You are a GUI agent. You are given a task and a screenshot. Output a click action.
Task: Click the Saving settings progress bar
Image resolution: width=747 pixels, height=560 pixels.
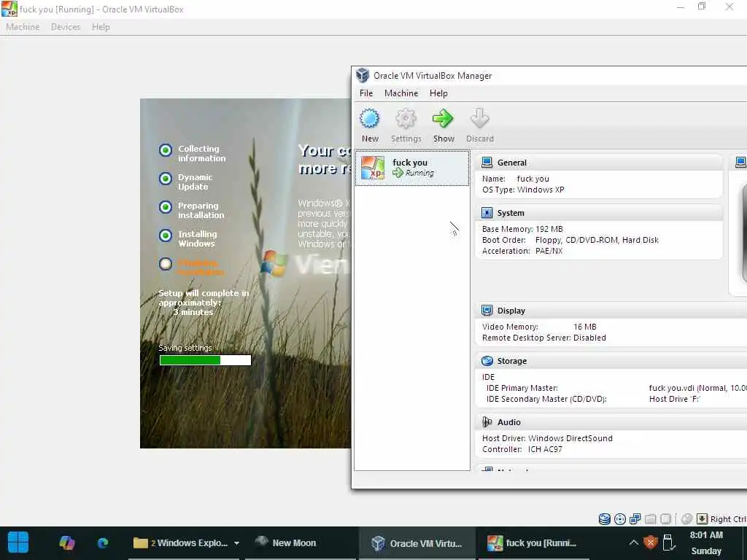point(205,360)
